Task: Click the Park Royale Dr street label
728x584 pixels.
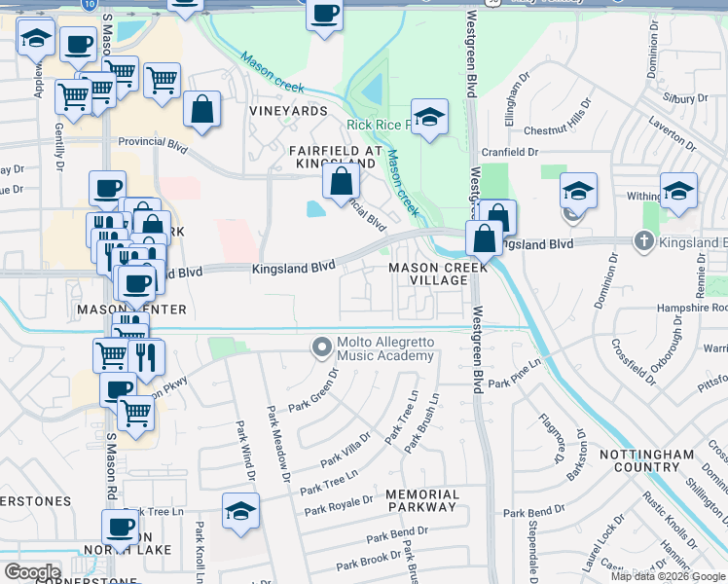Action: [x=339, y=506]
